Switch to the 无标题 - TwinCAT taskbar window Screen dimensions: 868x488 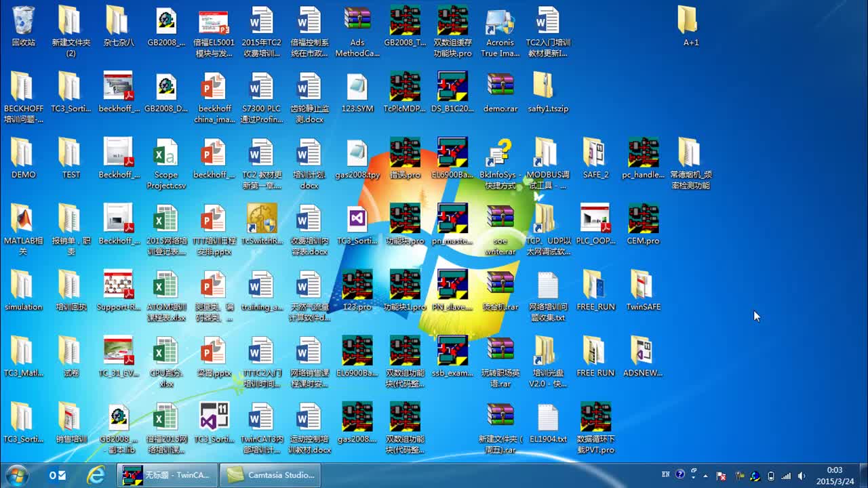pyautogui.click(x=167, y=475)
